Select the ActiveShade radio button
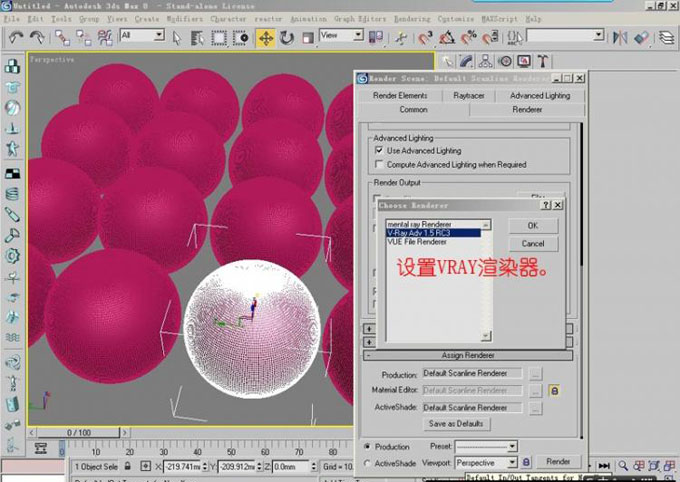The height and width of the screenshot is (482, 680). coord(366,463)
